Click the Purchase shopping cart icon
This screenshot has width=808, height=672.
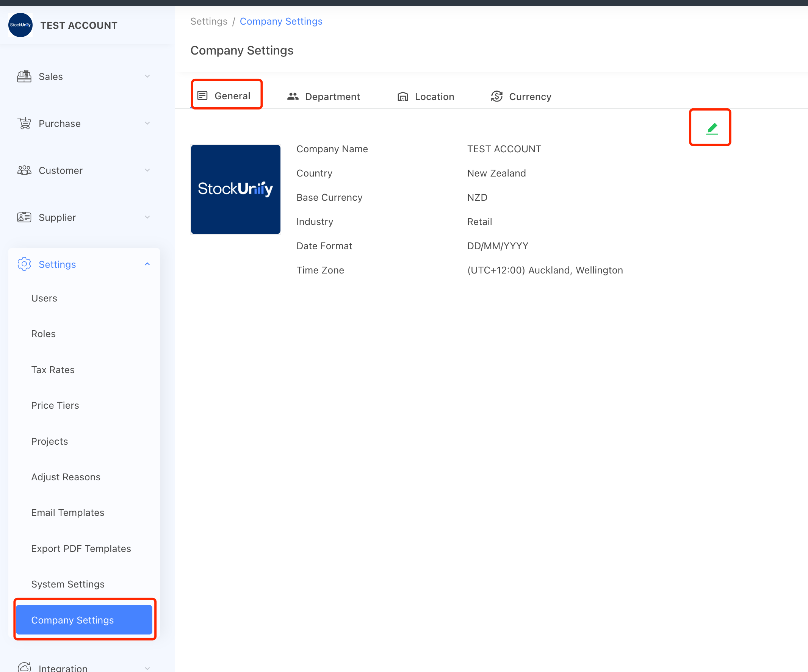click(x=24, y=123)
